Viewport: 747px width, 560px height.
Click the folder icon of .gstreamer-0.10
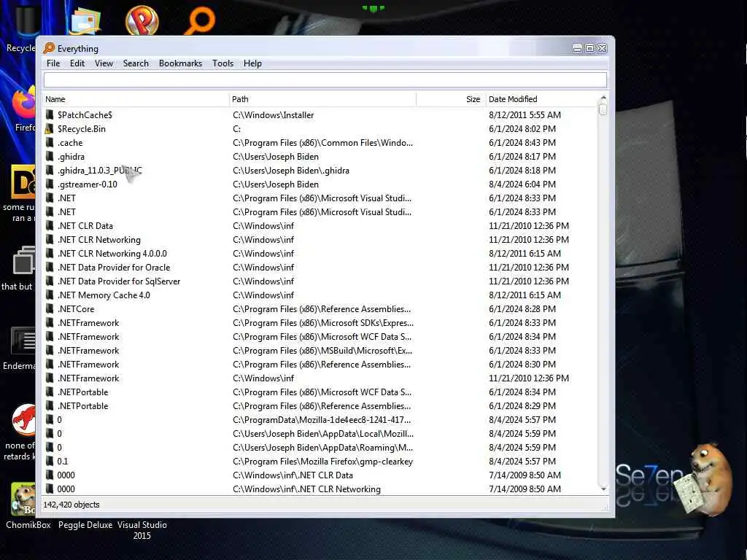50,184
